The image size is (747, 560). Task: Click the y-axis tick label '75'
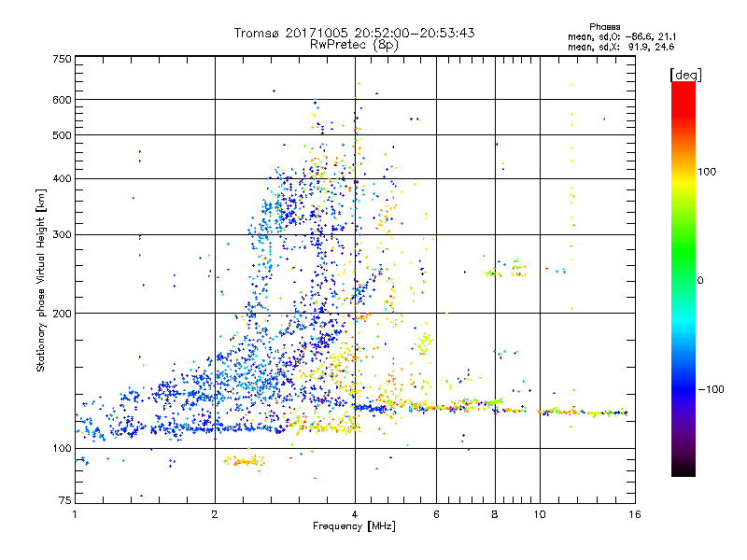point(65,500)
